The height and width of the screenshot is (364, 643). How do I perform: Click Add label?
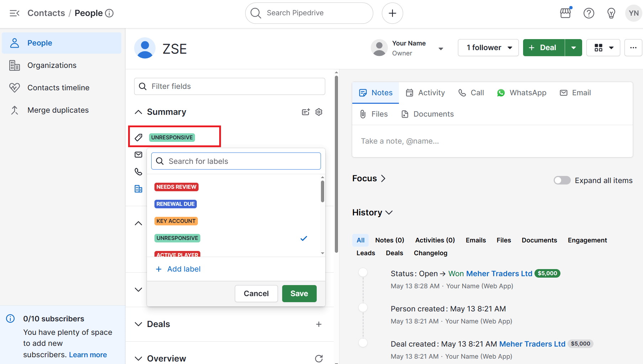click(x=178, y=269)
